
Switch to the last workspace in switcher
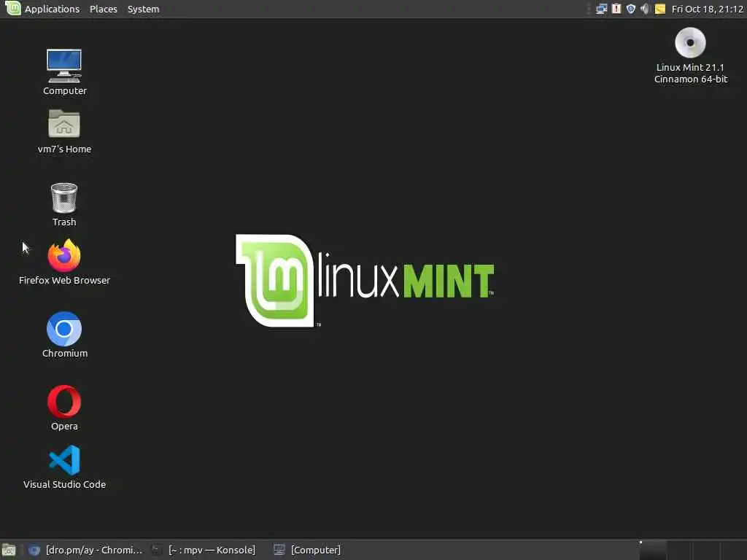coord(734,550)
